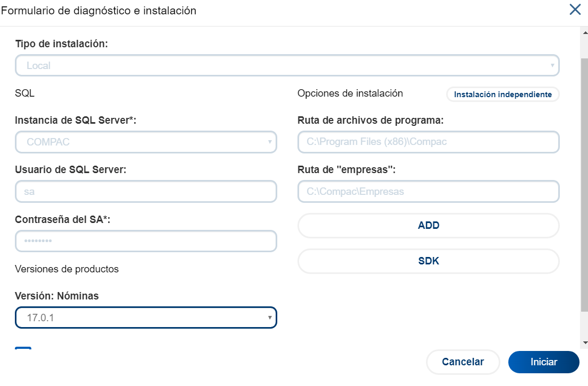Viewport: 588px width, 386px height.
Task: Expand the Instancia de SQL Server dropdown
Action: coord(146,142)
